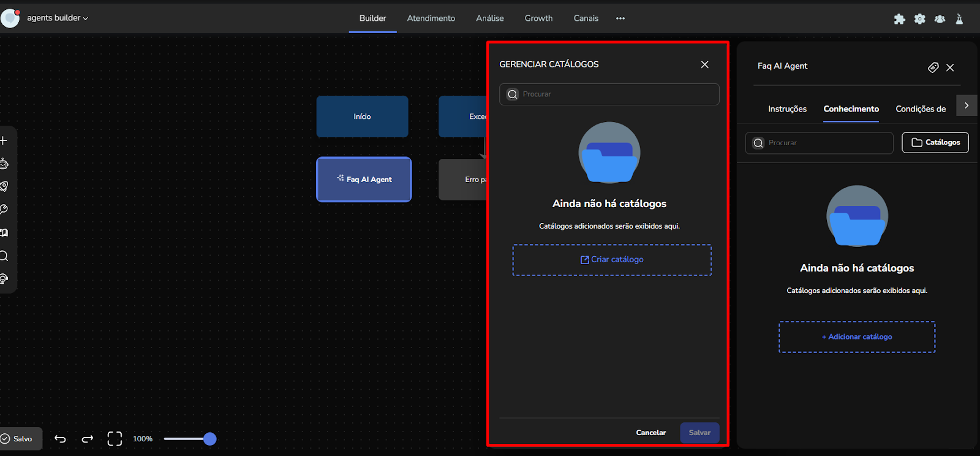Expand the three-dots overflow menu in top navigation

(620, 18)
